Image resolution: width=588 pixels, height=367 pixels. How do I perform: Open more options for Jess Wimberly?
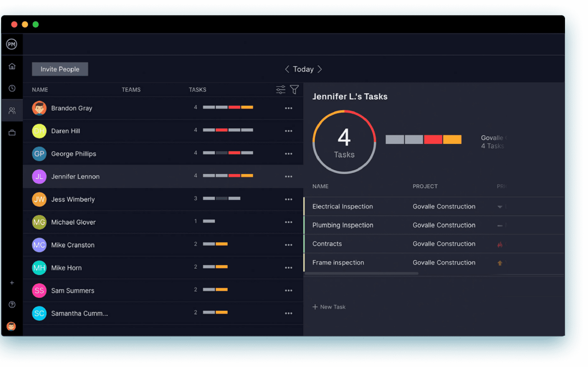pos(289,199)
